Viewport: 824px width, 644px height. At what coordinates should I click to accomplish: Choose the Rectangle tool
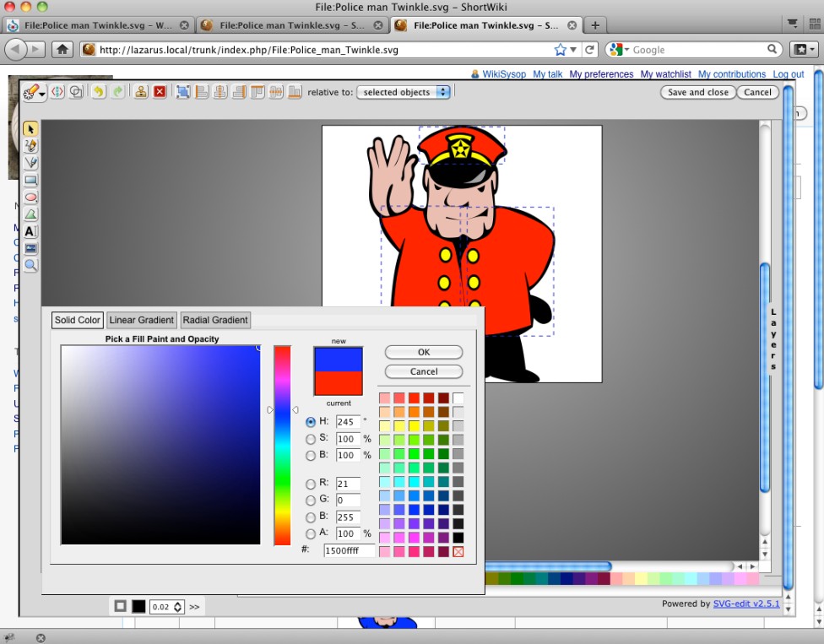30,180
